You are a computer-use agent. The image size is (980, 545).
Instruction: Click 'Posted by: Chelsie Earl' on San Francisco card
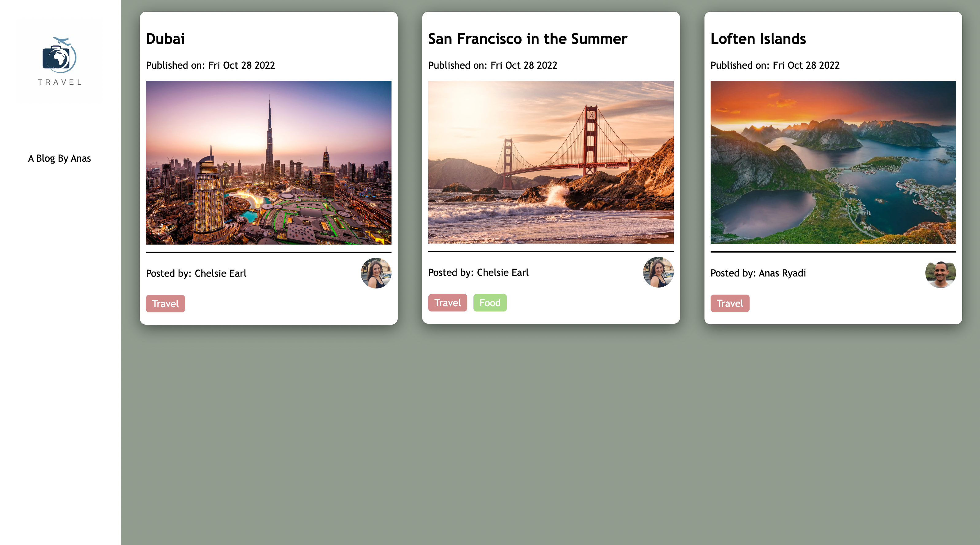(x=478, y=272)
